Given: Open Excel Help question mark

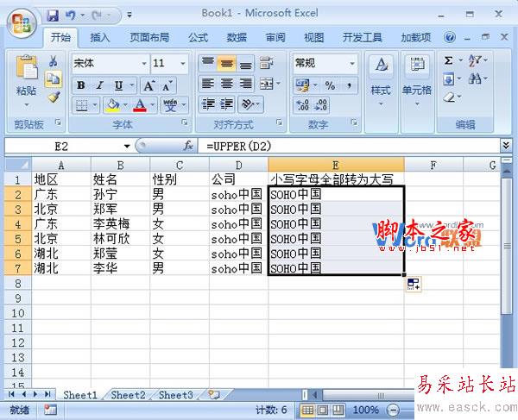Looking at the screenshot, I should tap(449, 37).
